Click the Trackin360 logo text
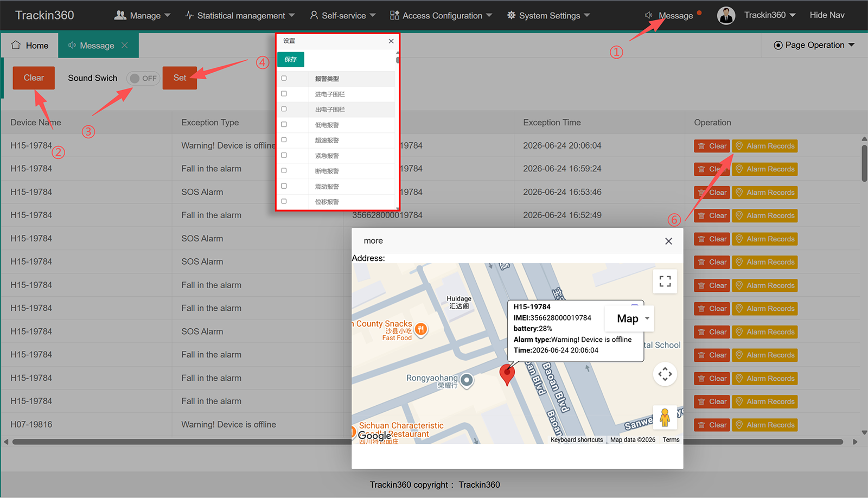This screenshot has height=498, width=868. (x=44, y=15)
